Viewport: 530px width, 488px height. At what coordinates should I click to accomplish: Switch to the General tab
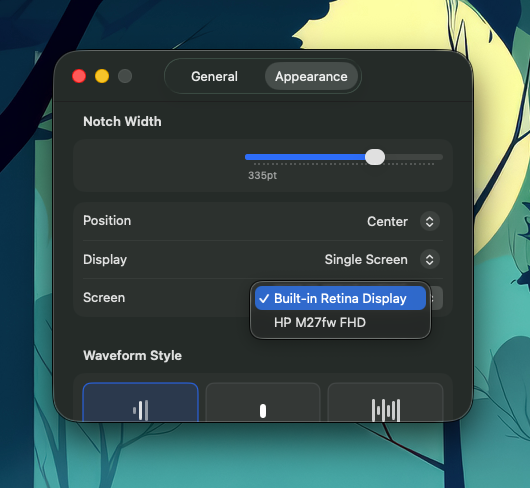(x=214, y=77)
